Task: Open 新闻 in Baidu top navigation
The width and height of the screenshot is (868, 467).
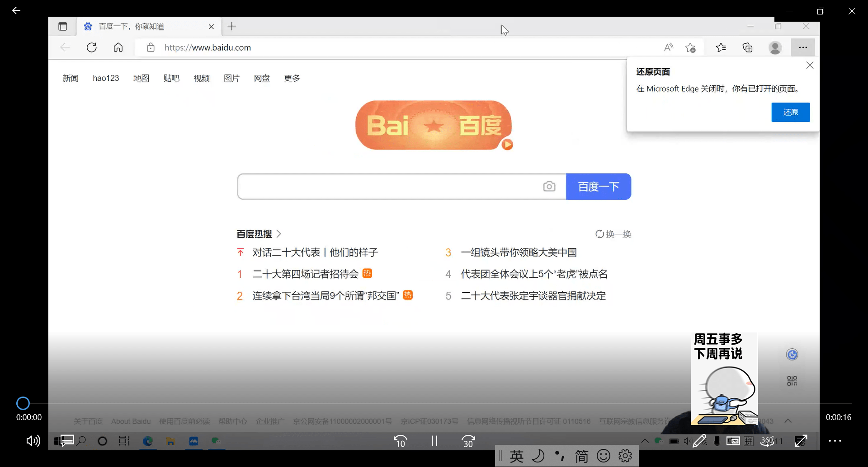Action: (71, 78)
